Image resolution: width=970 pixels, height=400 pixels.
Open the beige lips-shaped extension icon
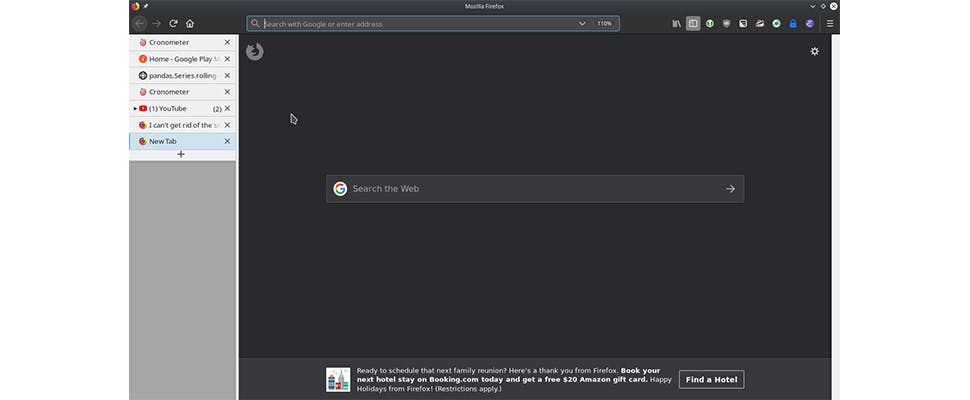(760, 23)
